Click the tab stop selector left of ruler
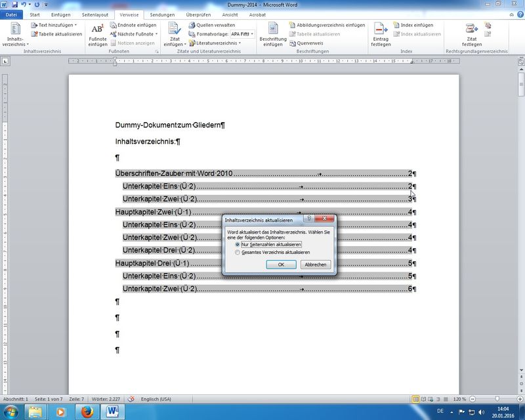 [5, 61]
